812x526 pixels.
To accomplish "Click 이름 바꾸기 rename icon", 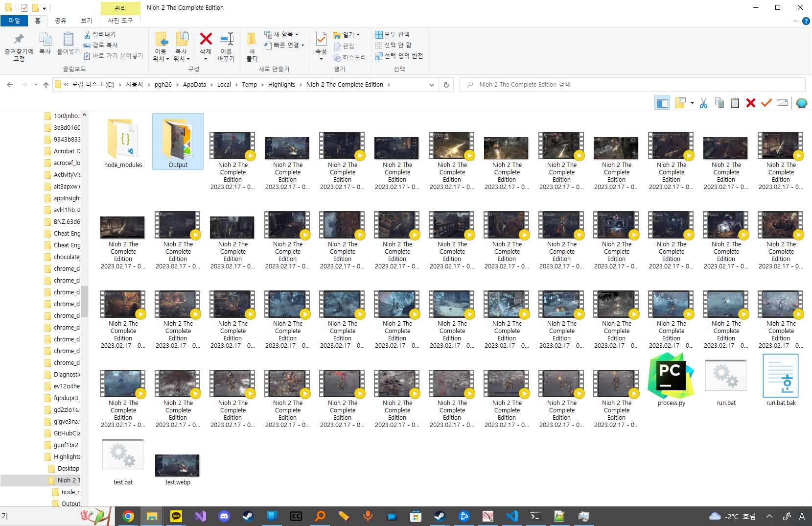I will 227,47.
